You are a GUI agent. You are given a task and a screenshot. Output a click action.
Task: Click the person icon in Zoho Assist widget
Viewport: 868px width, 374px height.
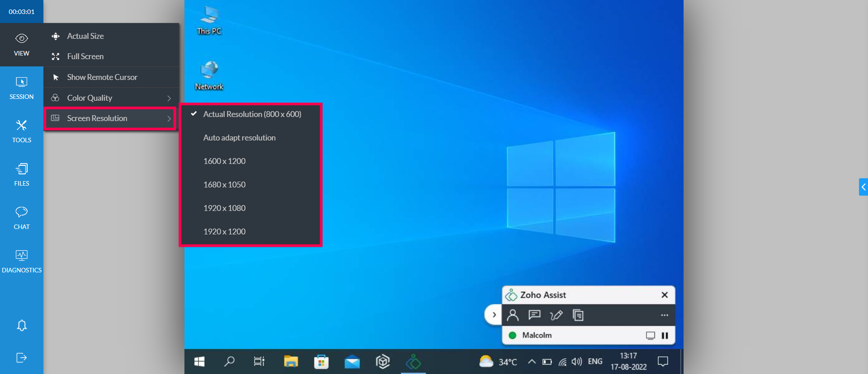point(513,315)
